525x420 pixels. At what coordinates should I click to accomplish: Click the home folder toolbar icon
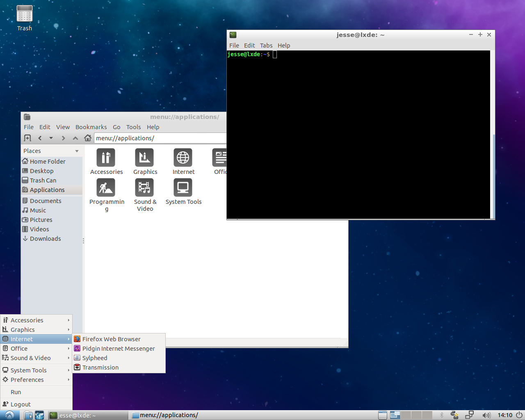87,138
